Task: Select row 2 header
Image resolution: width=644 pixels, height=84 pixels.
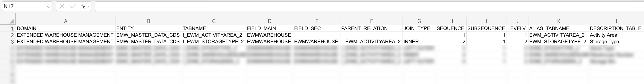Action: [x=12, y=35]
